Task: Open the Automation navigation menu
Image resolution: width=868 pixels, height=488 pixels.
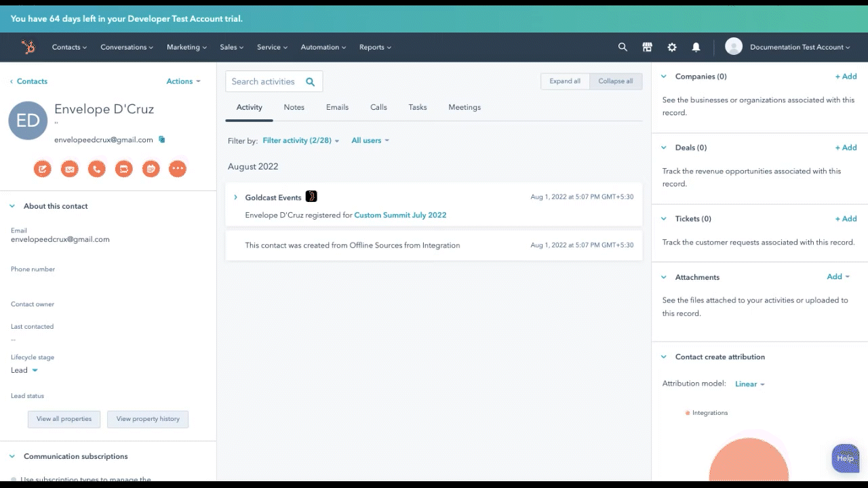Action: click(323, 47)
